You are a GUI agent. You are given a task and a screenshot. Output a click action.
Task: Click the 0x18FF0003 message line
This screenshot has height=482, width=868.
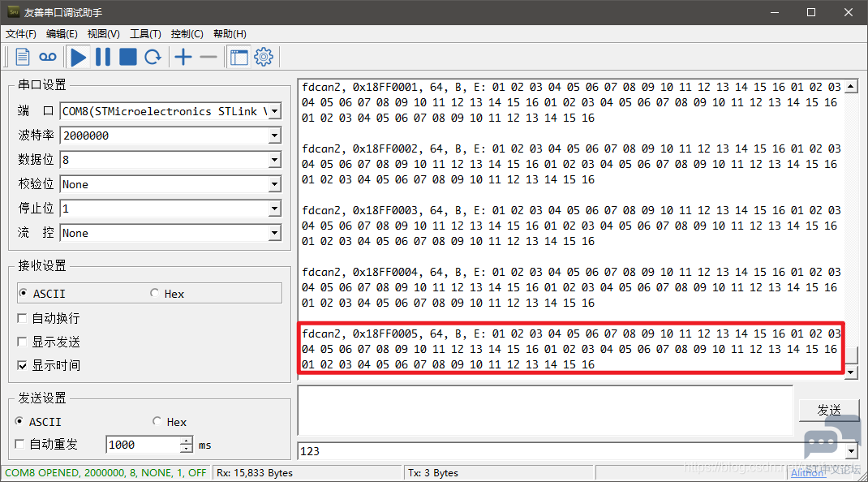coord(571,210)
